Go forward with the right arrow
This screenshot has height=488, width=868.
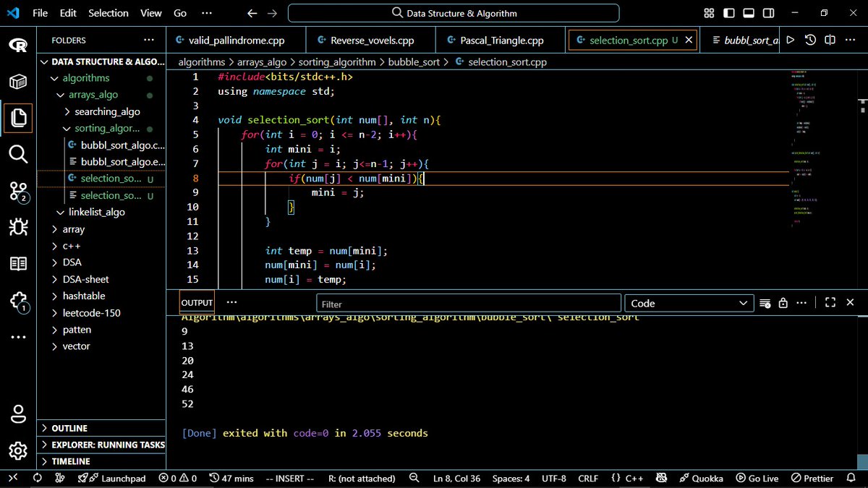[272, 13]
